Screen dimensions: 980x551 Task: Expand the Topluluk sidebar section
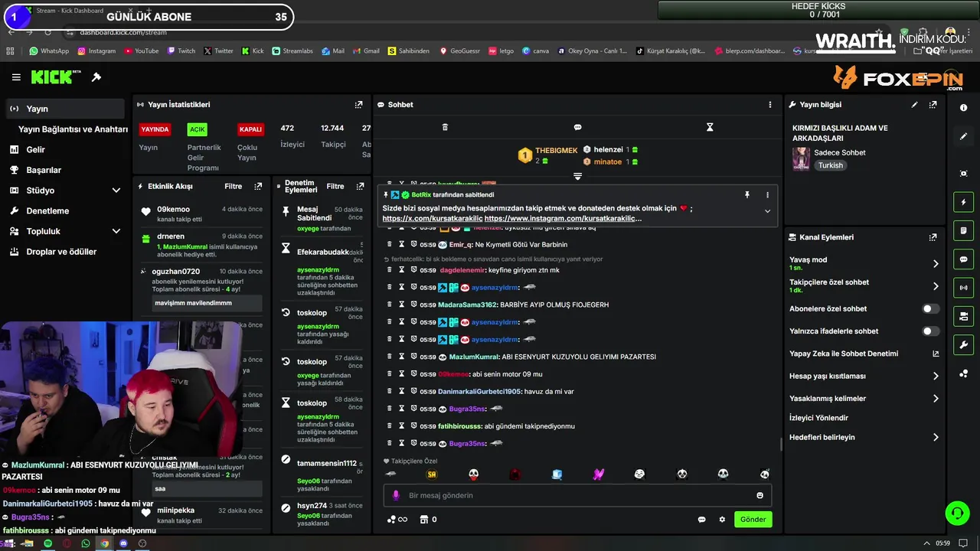[116, 231]
